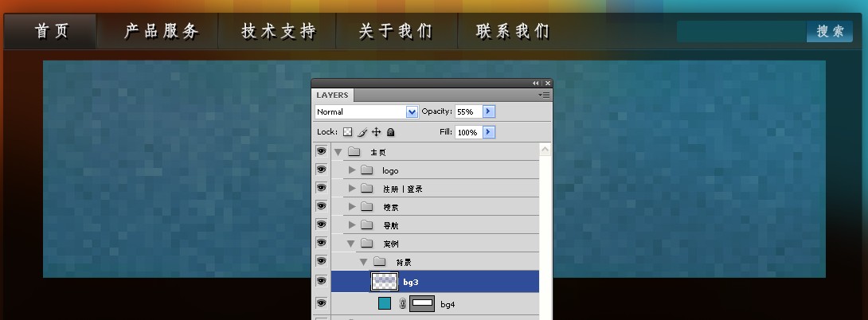Hide the 主页 group
The width and height of the screenshot is (868, 320).
(322, 151)
